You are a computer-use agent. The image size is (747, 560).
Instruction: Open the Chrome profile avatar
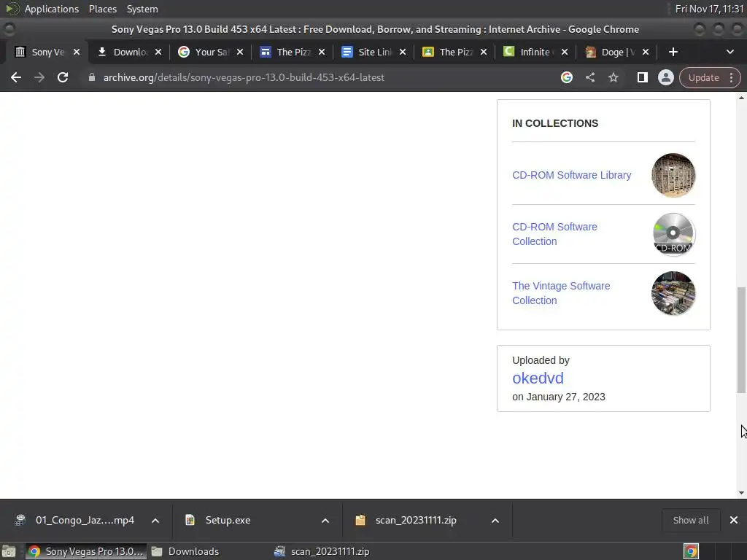tap(665, 77)
